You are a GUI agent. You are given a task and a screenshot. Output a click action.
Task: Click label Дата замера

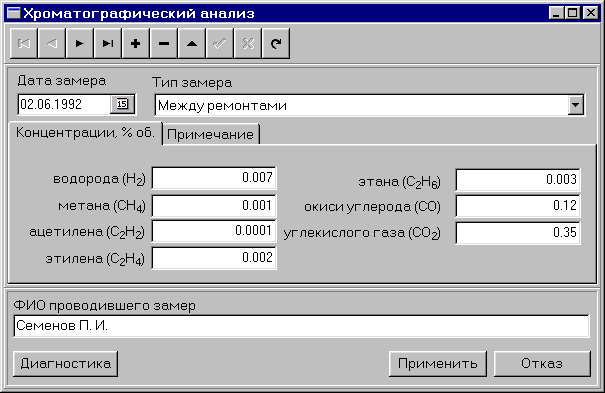(x=62, y=81)
